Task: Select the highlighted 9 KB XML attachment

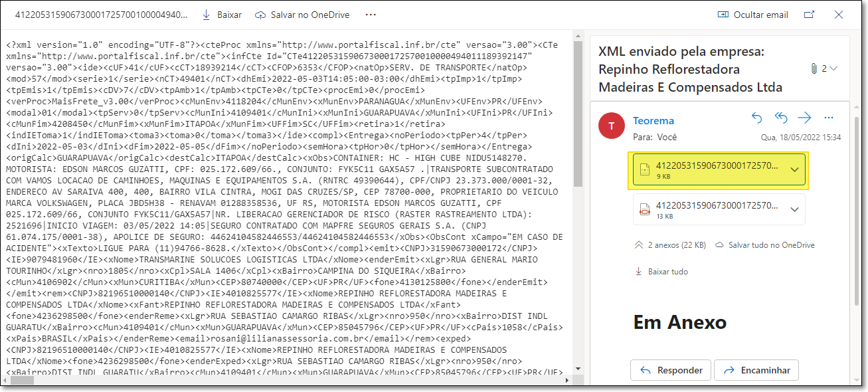Action: [x=719, y=170]
